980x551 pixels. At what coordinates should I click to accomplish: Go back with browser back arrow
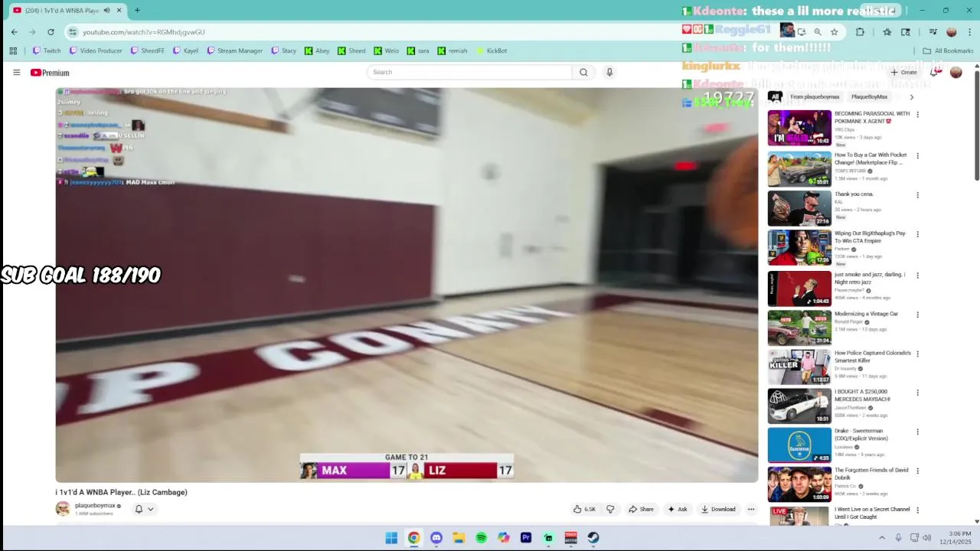14,32
